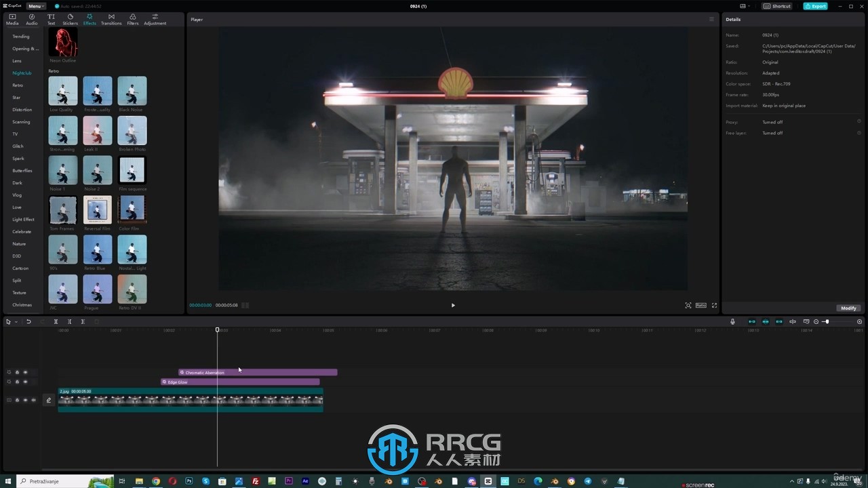Choose the Black Noise effect thumbnail
This screenshot has width=868, height=488.
click(132, 90)
